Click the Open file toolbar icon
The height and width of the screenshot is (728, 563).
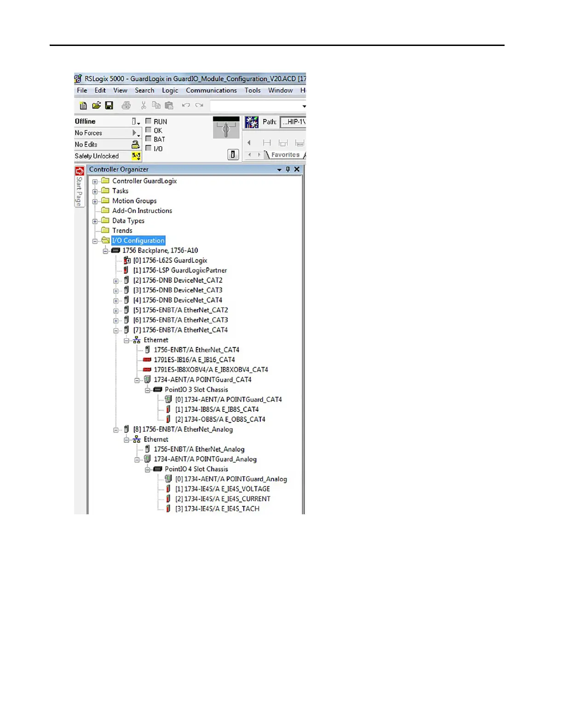(x=96, y=106)
